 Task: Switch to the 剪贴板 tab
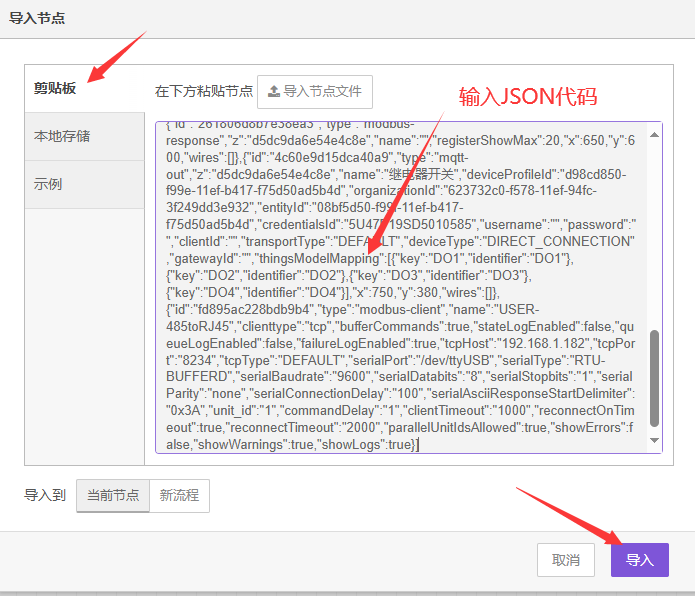[56, 88]
